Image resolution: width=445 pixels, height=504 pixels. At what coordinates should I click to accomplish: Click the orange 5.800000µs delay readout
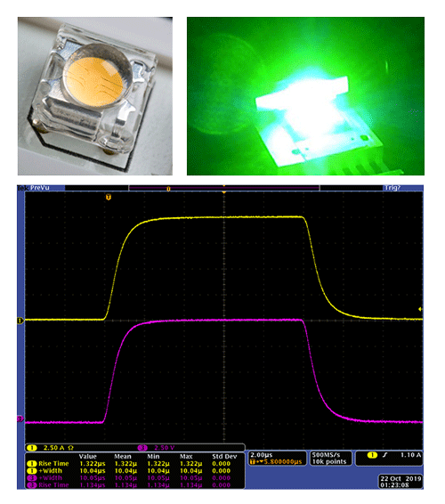[276, 462]
